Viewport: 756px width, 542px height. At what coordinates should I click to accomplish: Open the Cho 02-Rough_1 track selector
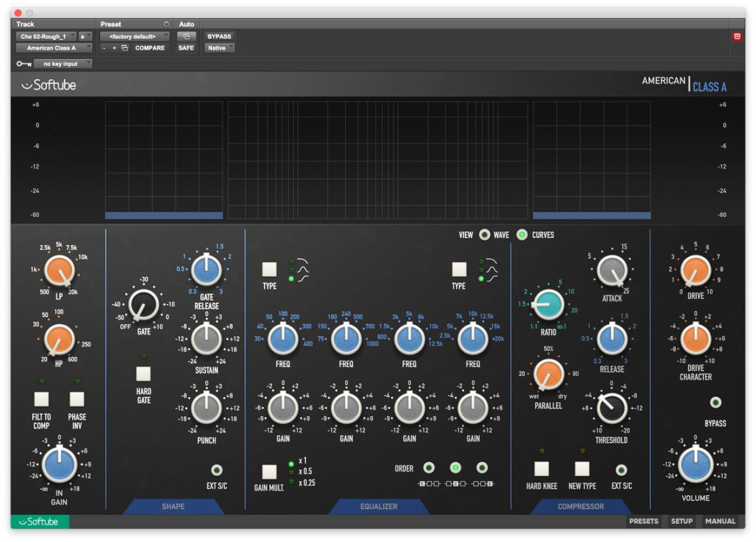pyautogui.click(x=46, y=36)
